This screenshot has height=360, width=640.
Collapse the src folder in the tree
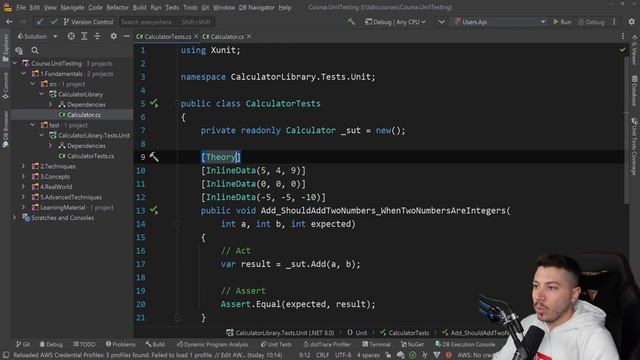pos(33,84)
